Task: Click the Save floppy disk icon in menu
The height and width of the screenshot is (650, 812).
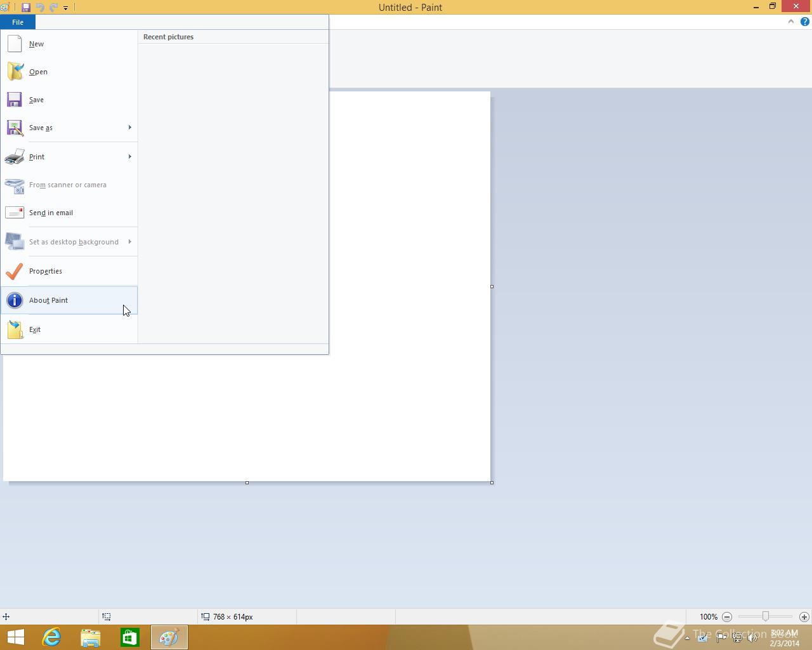Action: (x=15, y=100)
